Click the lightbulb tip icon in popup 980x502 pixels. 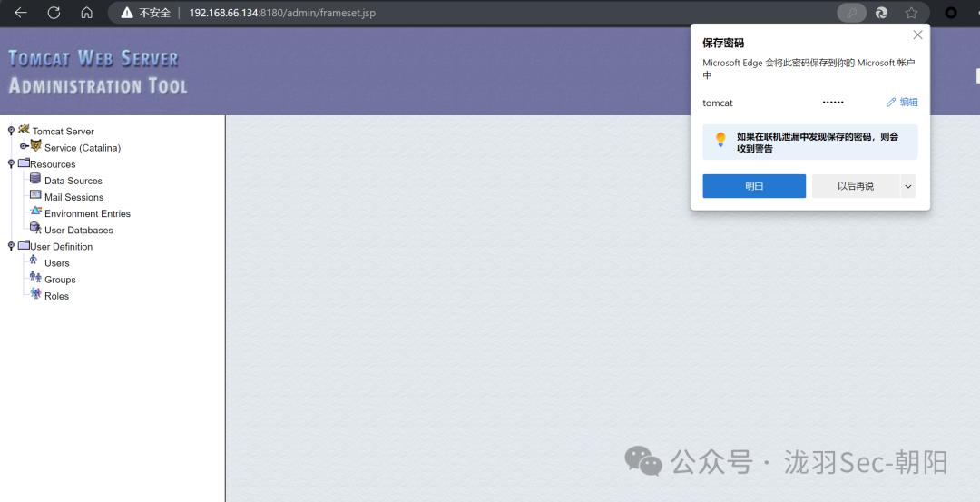[x=720, y=140]
